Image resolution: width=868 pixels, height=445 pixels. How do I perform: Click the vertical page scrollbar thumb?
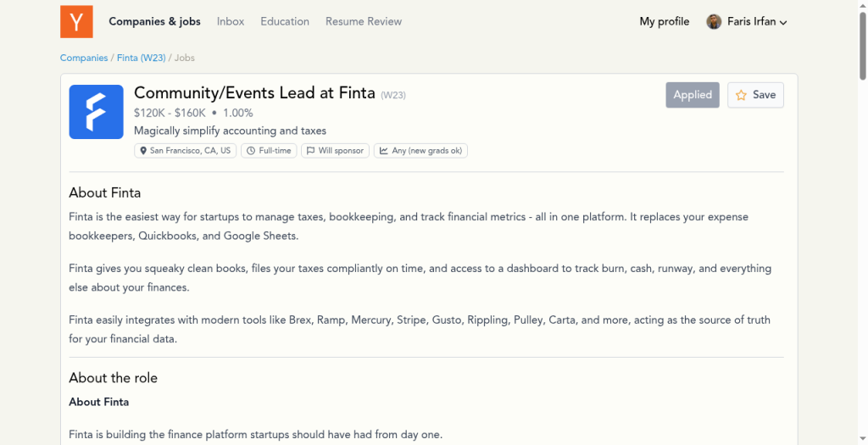tap(862, 46)
